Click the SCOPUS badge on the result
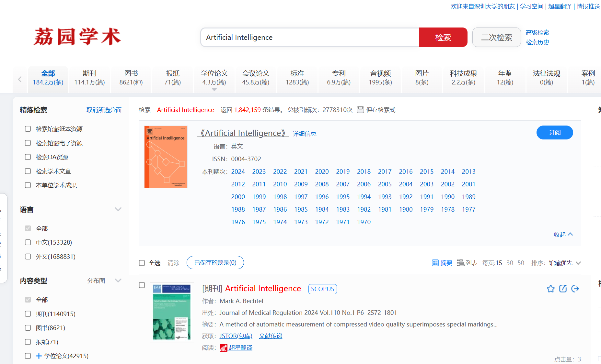The width and height of the screenshot is (601, 364). tap(322, 289)
